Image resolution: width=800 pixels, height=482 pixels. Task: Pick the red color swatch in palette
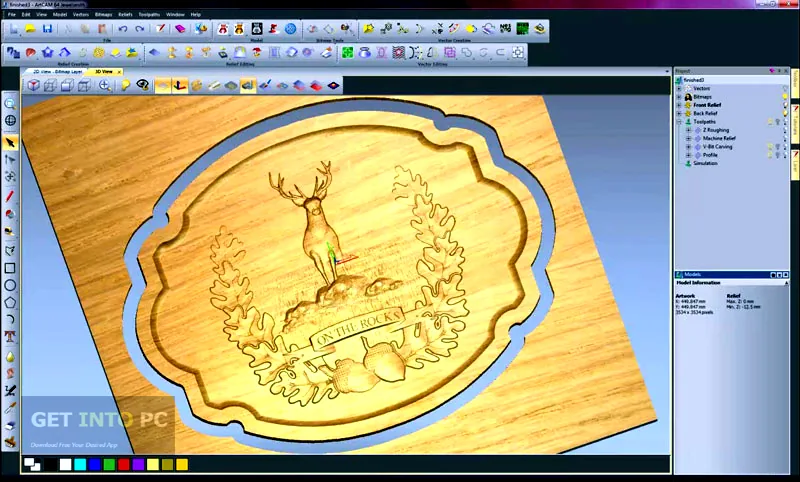(x=124, y=464)
